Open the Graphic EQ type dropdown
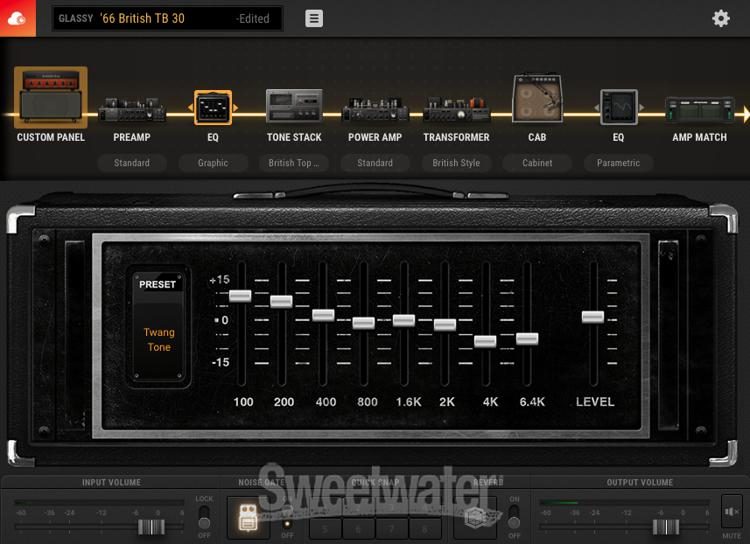The width and height of the screenshot is (750, 544). coord(213,163)
